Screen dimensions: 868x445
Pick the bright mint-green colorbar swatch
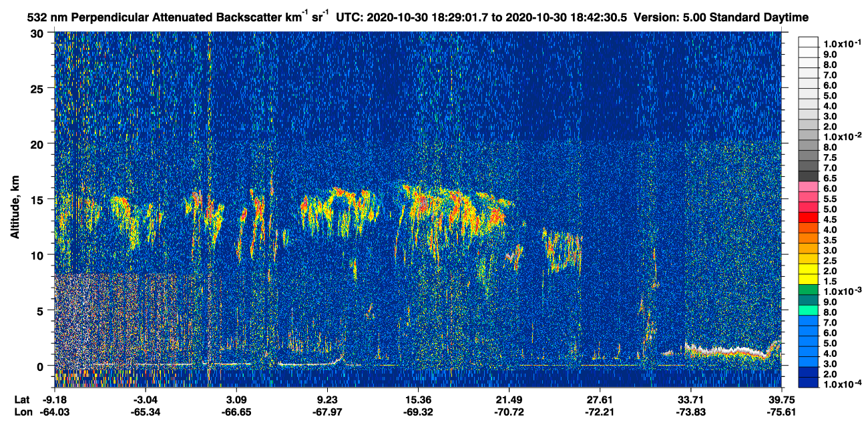coord(809,310)
